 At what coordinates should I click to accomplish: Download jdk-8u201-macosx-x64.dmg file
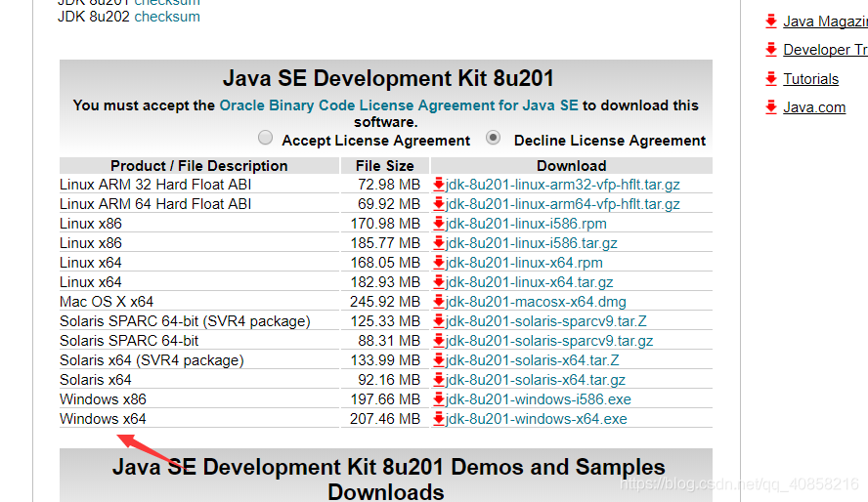tap(536, 302)
